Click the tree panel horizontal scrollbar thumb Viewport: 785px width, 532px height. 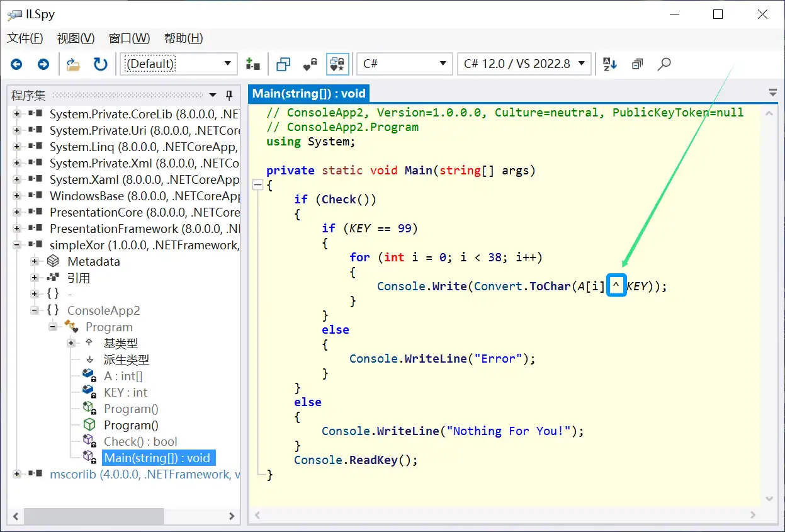(x=93, y=516)
